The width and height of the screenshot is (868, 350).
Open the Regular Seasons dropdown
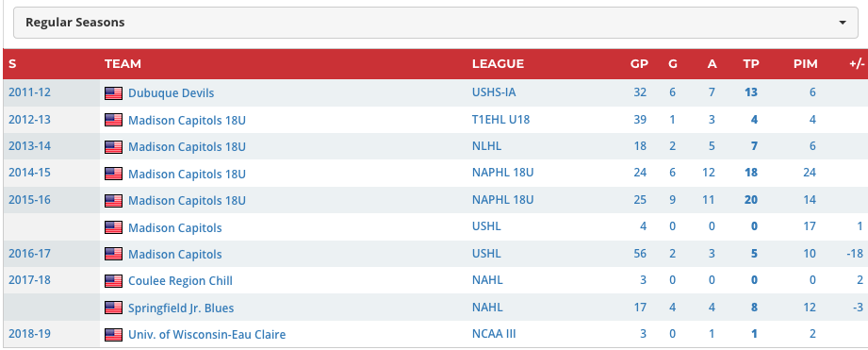[435, 23]
